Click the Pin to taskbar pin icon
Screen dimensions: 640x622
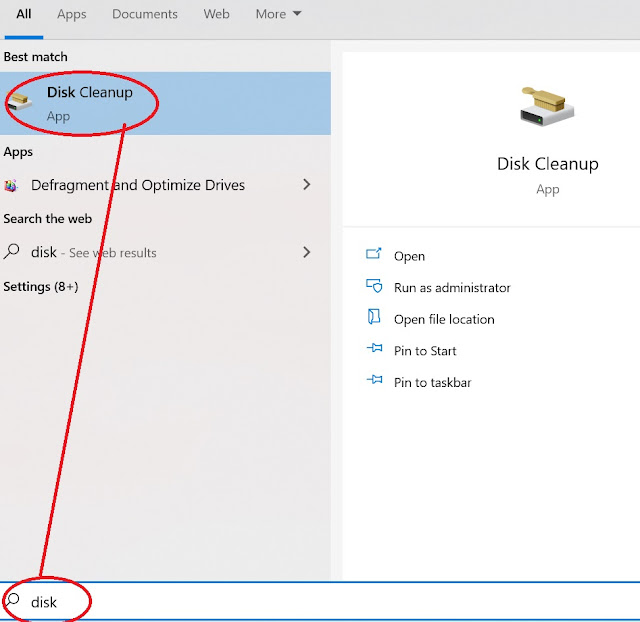[375, 380]
